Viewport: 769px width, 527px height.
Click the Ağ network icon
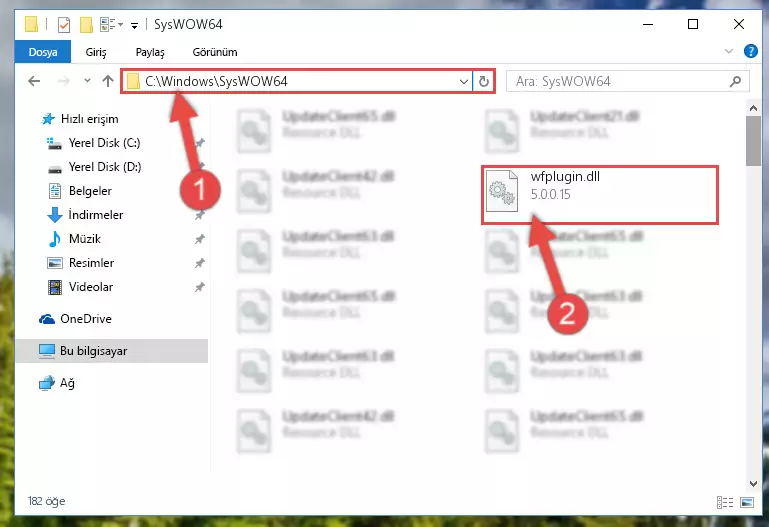pyautogui.click(x=47, y=383)
